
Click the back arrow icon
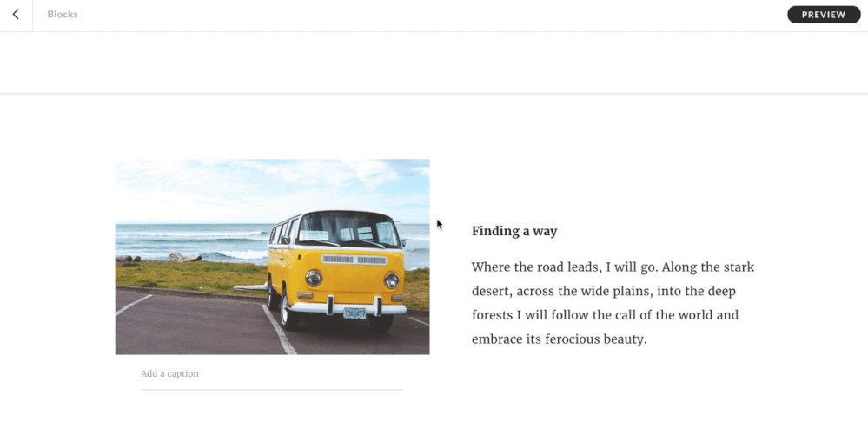(16, 15)
